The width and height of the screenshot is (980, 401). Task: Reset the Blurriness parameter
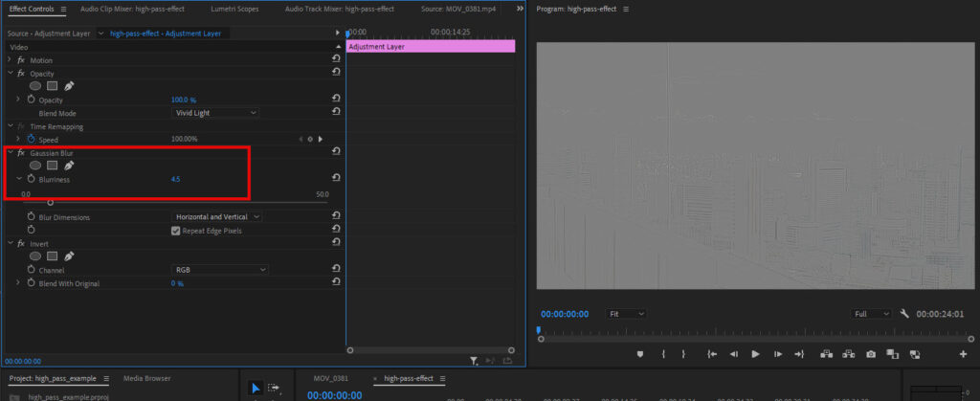(336, 179)
